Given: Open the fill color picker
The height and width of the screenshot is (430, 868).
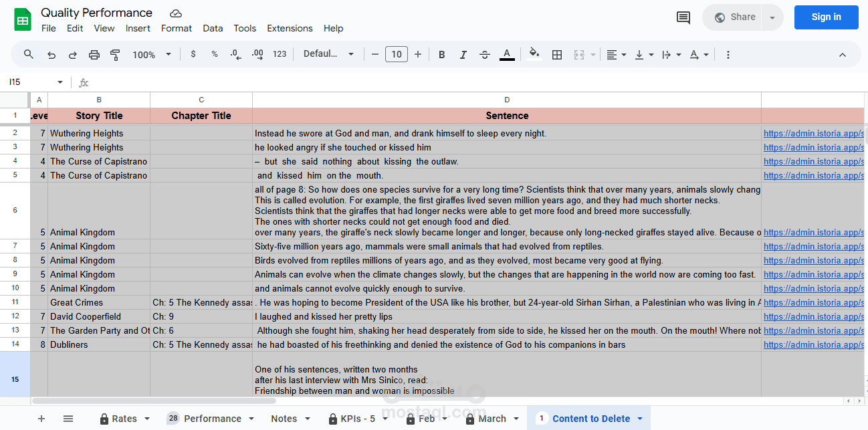Looking at the screenshot, I should 534,55.
